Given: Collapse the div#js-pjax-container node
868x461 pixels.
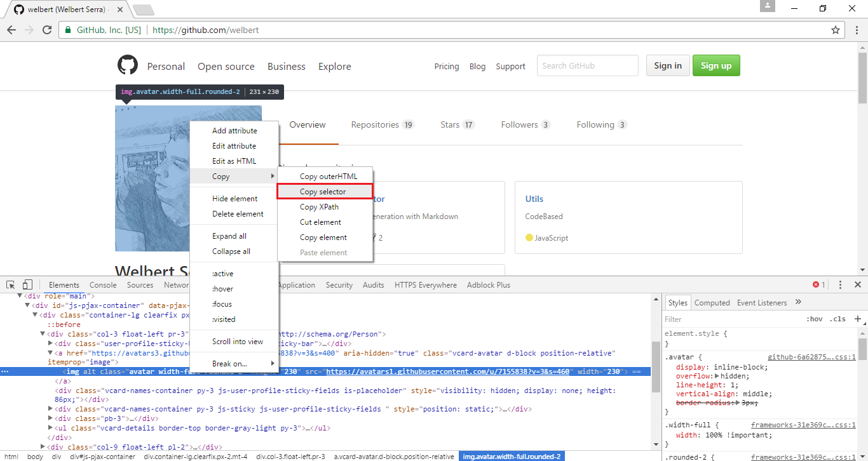Looking at the screenshot, I should tap(27, 305).
